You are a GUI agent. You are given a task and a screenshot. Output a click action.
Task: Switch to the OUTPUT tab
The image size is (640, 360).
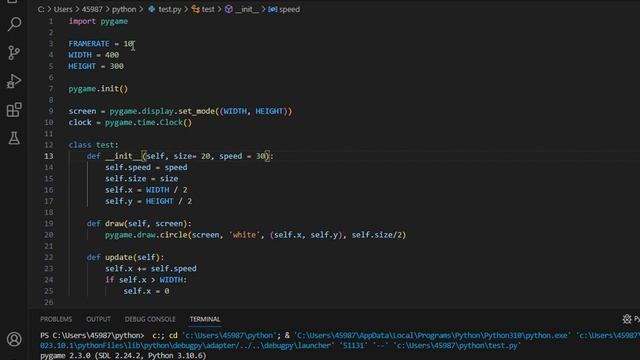(x=98, y=319)
